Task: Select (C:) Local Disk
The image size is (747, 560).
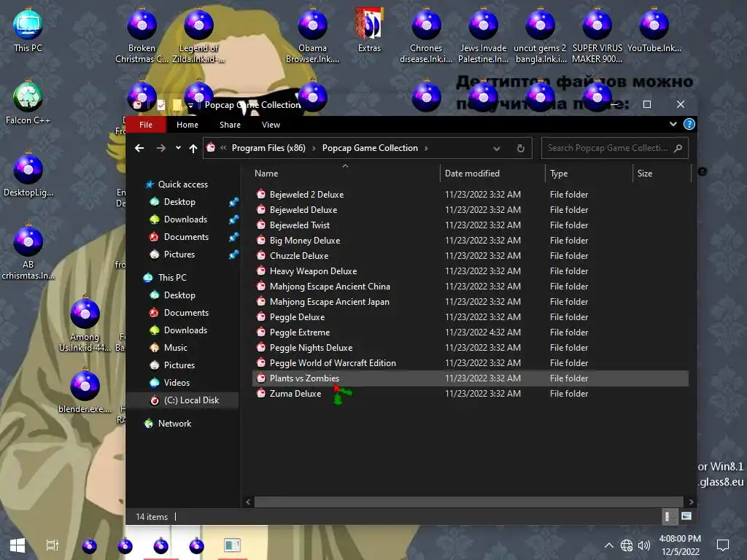Action: click(x=191, y=400)
